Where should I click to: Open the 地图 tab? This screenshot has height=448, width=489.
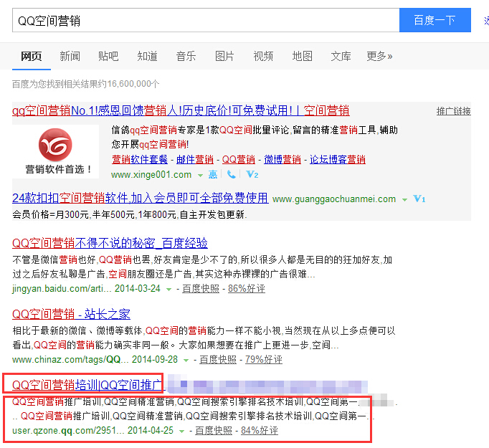(x=302, y=57)
